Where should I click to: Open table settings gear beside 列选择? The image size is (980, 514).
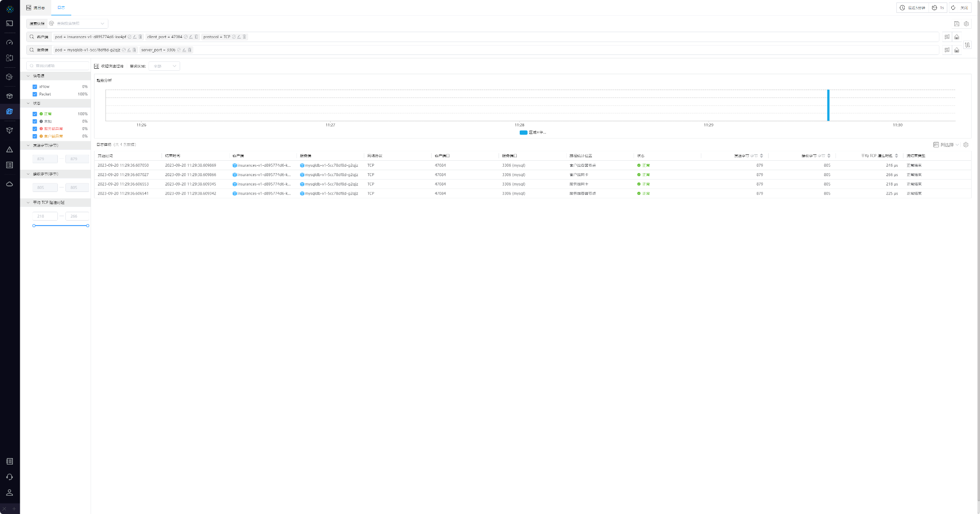(966, 145)
